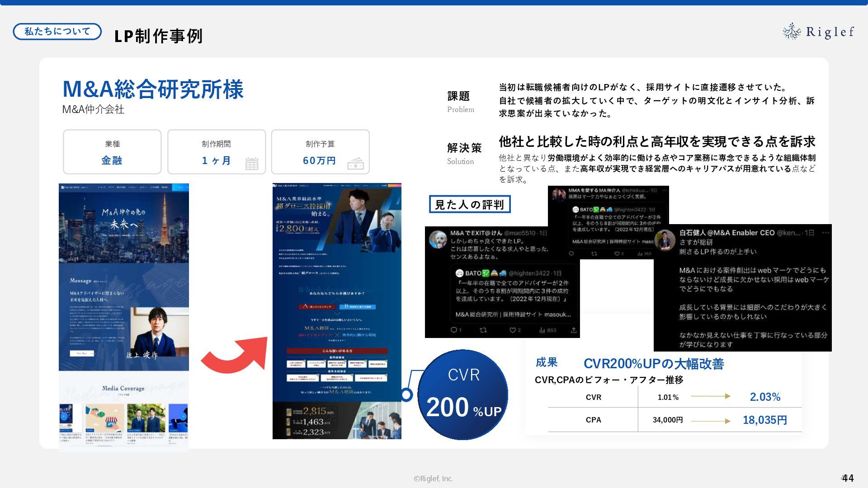This screenshot has height=488, width=868.
Task: Click the money bill icon in 制作予算 box
Action: [355, 164]
